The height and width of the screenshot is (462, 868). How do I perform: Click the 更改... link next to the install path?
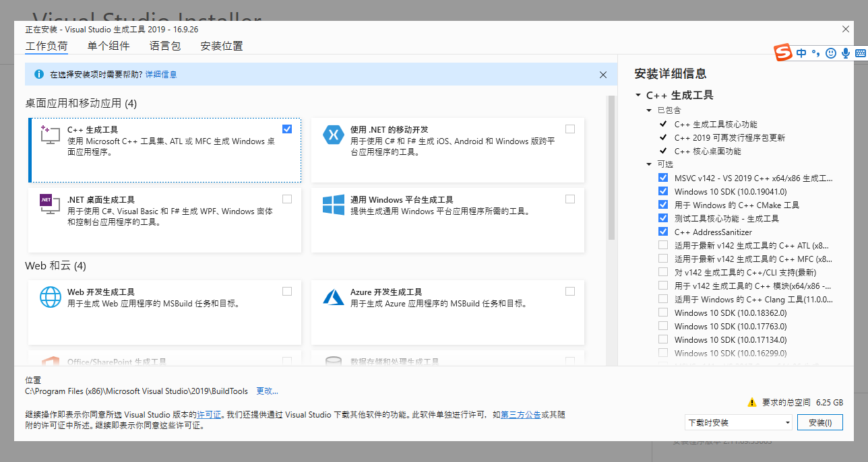(x=267, y=391)
